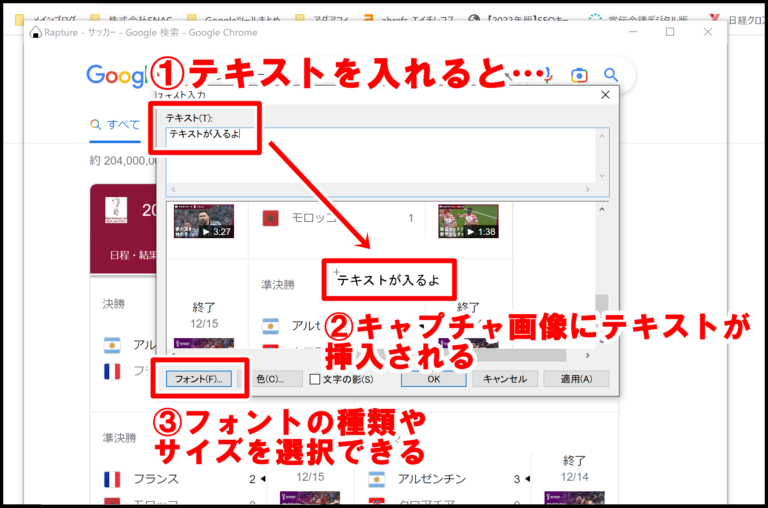Click the 3:27 video thumbnail in preview
Screen dimensions: 768x508
(204, 221)
